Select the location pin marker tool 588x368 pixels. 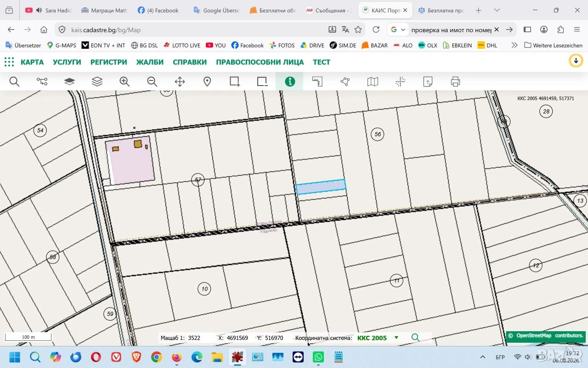[x=207, y=81]
